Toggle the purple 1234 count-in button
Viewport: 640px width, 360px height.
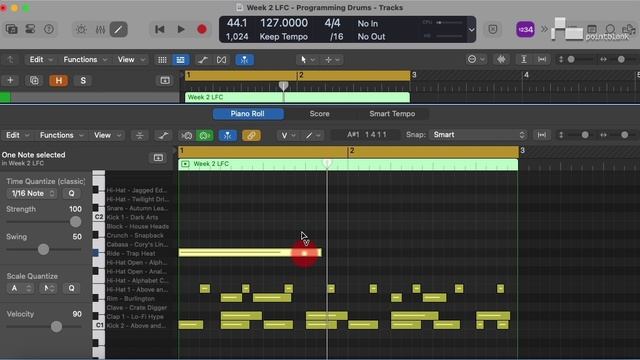525,29
